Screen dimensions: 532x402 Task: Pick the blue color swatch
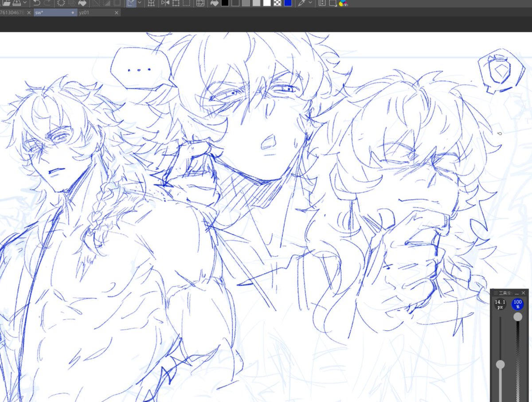click(x=288, y=3)
